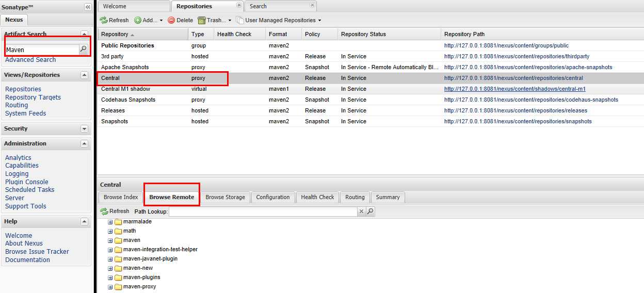Close the Search tab
Viewport: 644px width, 293px height.
[312, 5]
